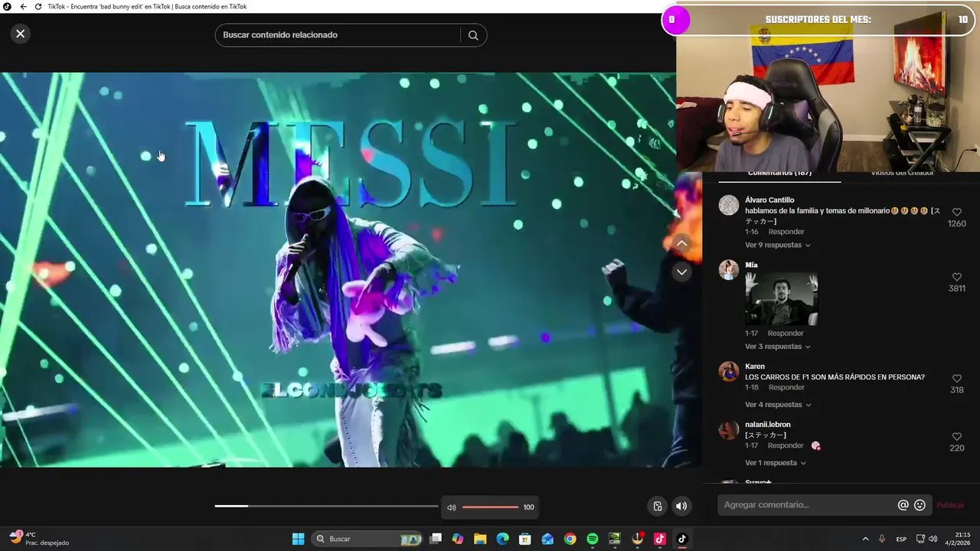Switch the ESP keyboard language indicator
This screenshot has width=980, height=551.
click(x=901, y=539)
